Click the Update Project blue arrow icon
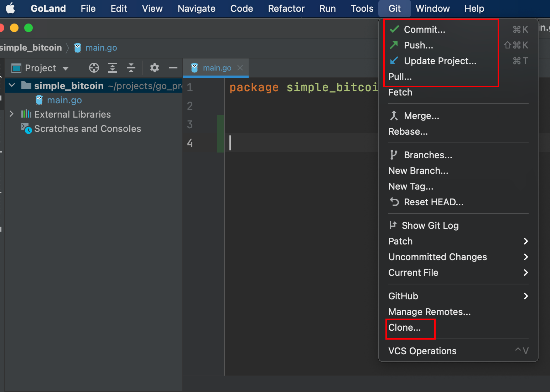 coord(394,61)
